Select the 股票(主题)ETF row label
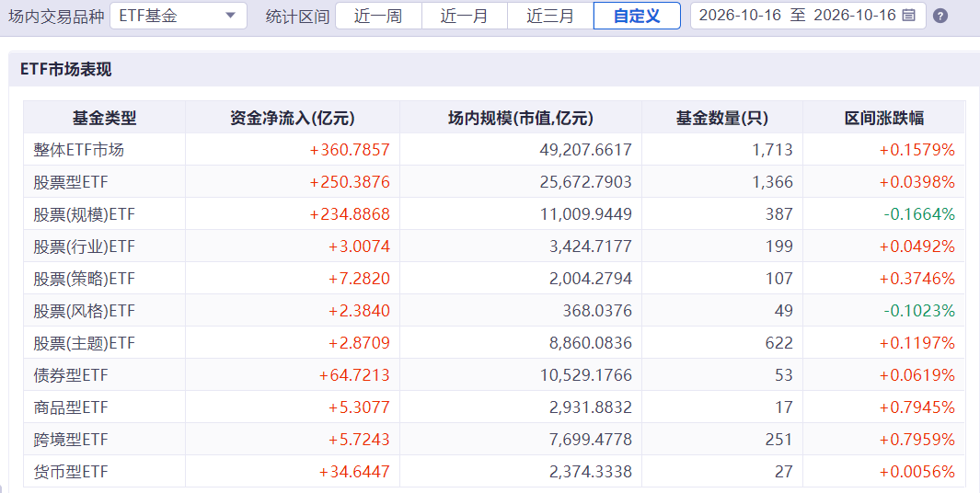 [x=85, y=343]
